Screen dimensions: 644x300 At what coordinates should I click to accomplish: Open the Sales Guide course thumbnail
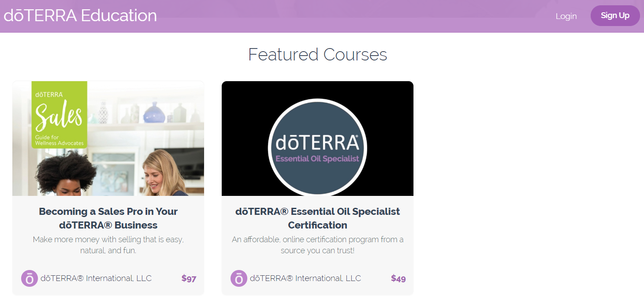pyautogui.click(x=108, y=139)
